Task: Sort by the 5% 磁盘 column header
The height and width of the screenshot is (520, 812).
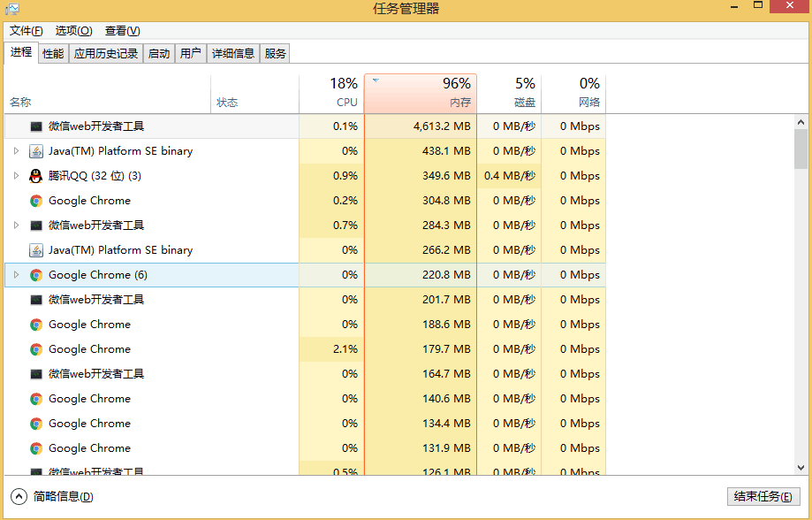Action: [509, 94]
